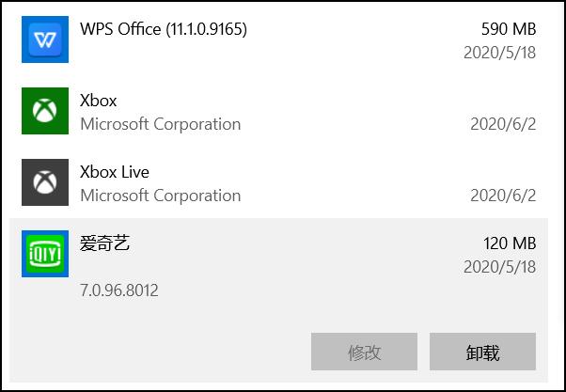
Task: Click empty area left of 修改 button
Action: tap(169, 353)
